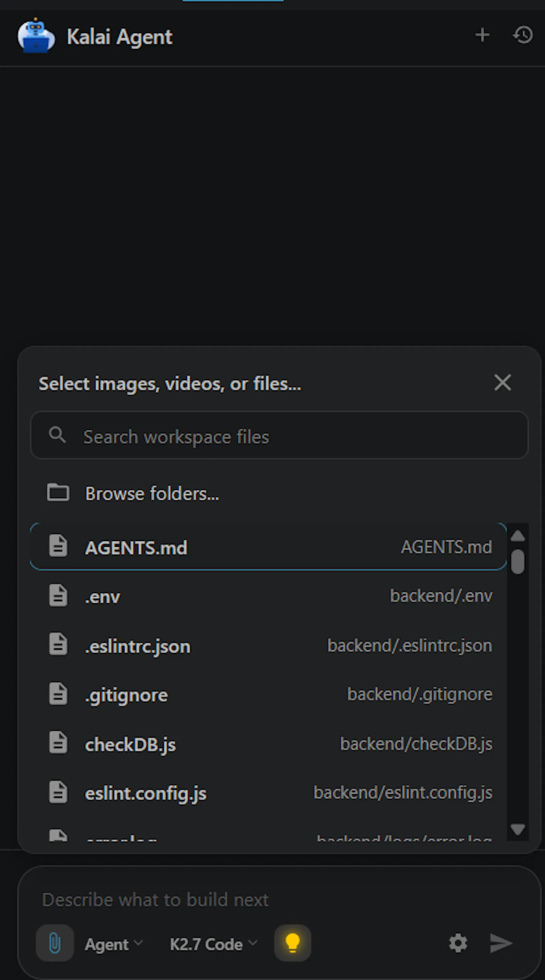The height and width of the screenshot is (980, 545).
Task: Start a new chat with plus icon
Action: coord(482,35)
